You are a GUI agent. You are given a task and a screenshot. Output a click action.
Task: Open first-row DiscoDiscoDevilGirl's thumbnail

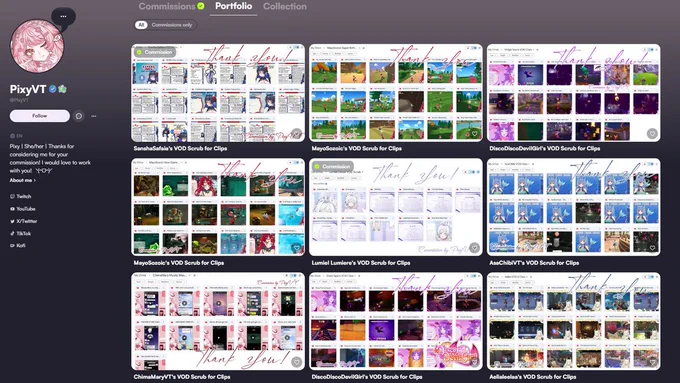[574, 93]
